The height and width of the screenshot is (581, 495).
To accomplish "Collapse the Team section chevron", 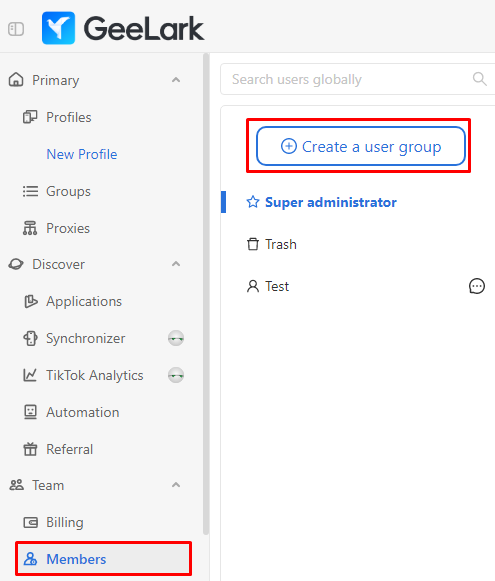I will 176,485.
